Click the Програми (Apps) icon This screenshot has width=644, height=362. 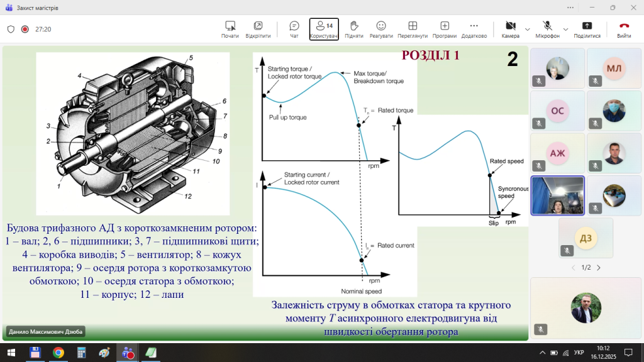[x=444, y=29]
